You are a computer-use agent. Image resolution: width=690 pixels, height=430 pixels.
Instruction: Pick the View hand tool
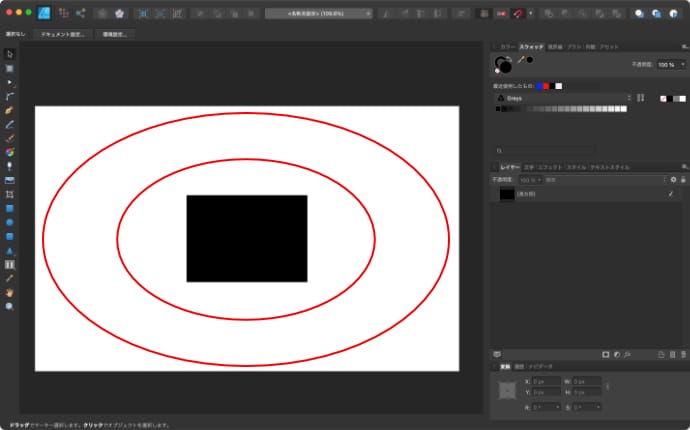[10, 293]
